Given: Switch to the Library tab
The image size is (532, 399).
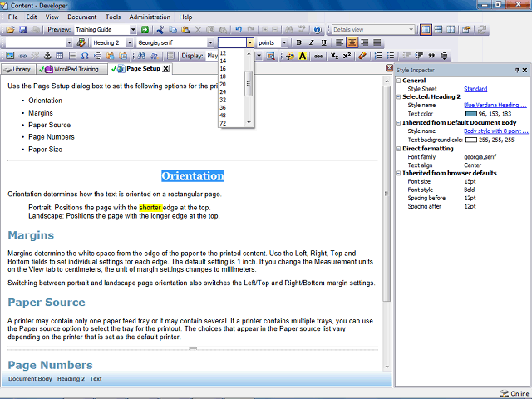Looking at the screenshot, I should click(18, 69).
